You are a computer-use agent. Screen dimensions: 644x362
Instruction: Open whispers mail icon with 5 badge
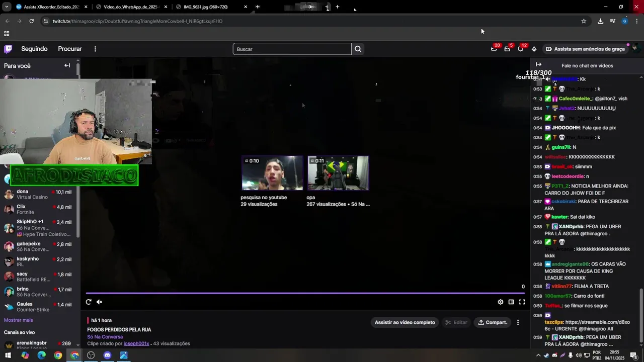[507, 49]
